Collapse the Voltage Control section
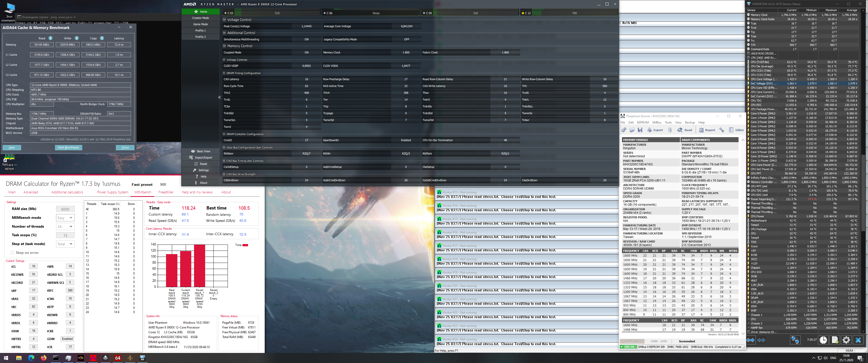The image size is (868, 363). click(x=225, y=19)
